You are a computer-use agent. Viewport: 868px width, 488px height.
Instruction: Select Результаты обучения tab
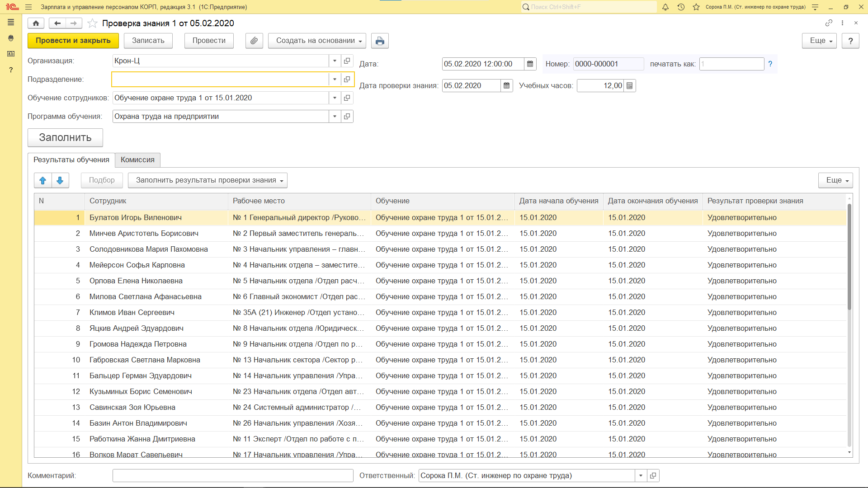point(71,160)
